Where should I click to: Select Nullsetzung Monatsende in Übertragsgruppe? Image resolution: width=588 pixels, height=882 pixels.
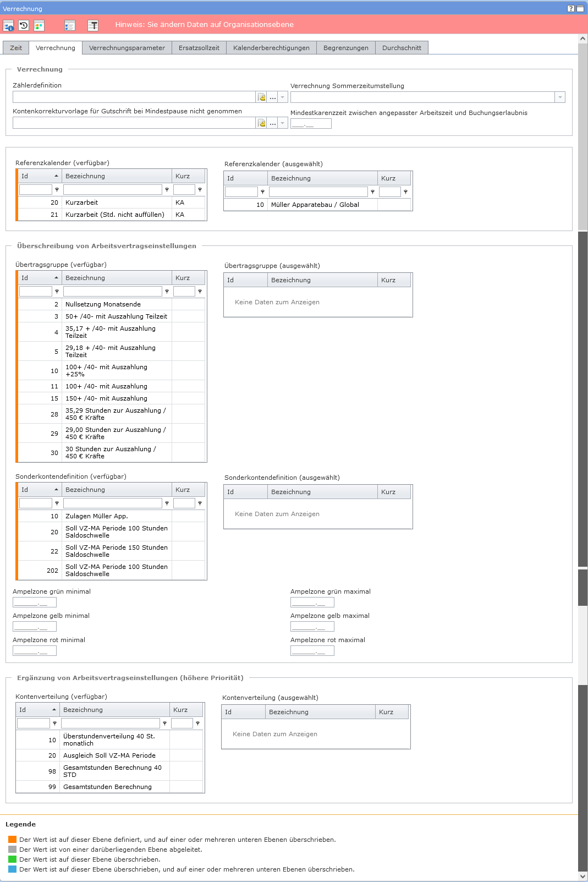[103, 304]
